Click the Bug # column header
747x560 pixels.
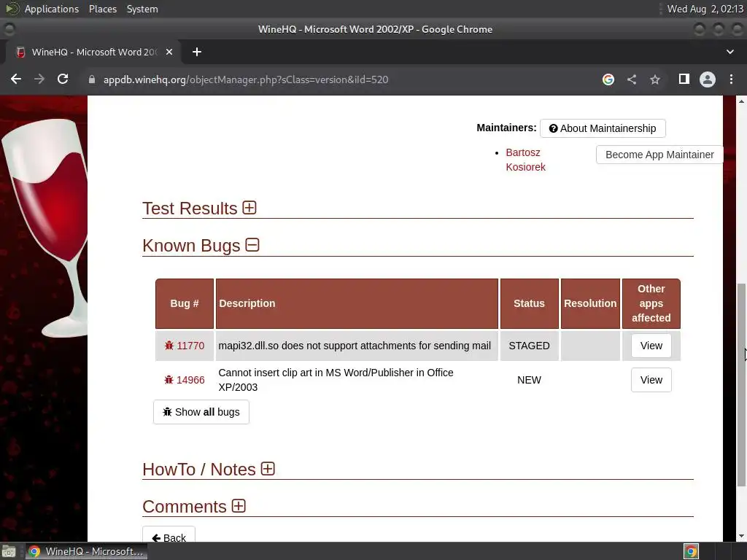tap(185, 303)
